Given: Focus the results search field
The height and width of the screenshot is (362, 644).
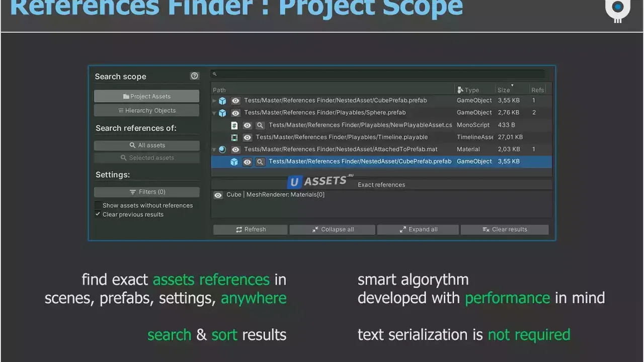Looking at the screenshot, I should coord(377,74).
